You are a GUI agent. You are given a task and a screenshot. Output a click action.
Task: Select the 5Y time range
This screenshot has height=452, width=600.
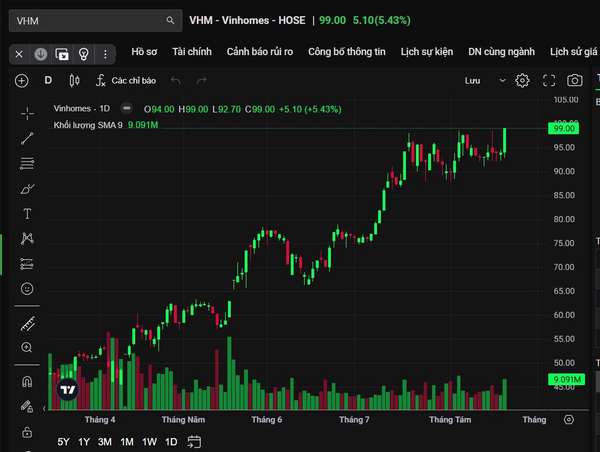coord(63,442)
